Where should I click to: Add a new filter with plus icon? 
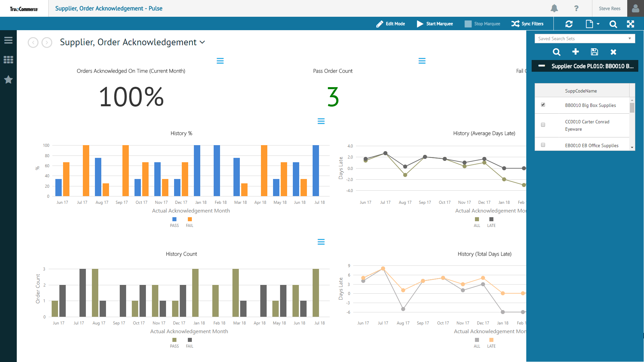tap(575, 52)
